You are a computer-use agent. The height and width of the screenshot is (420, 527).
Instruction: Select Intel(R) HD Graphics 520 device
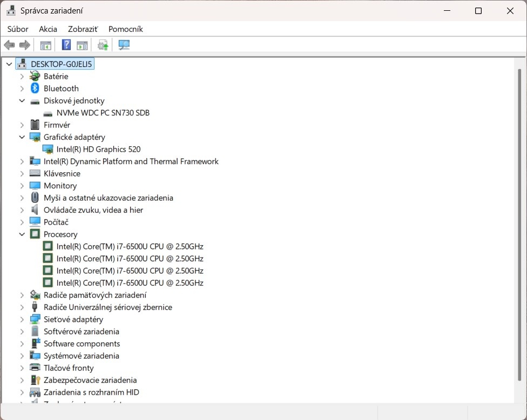pyautogui.click(x=98, y=150)
